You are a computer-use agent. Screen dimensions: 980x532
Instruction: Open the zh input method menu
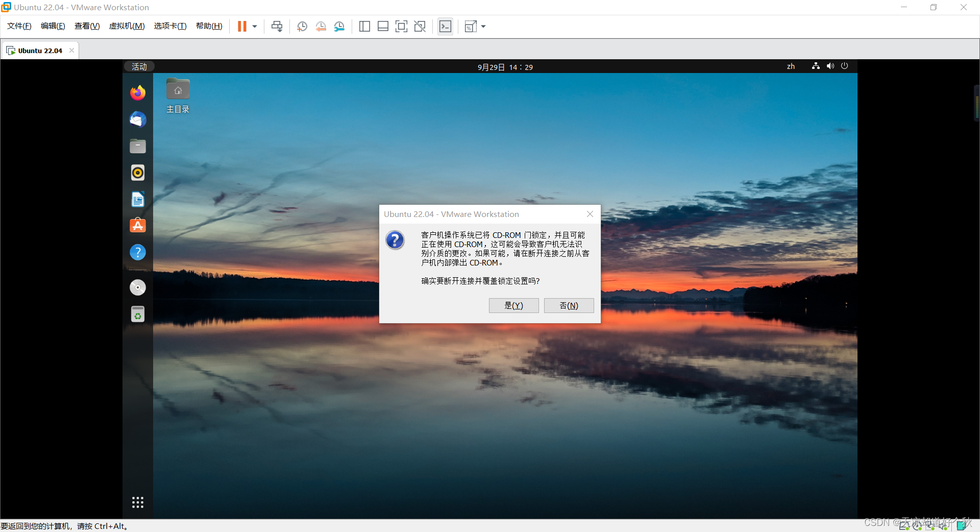point(791,66)
